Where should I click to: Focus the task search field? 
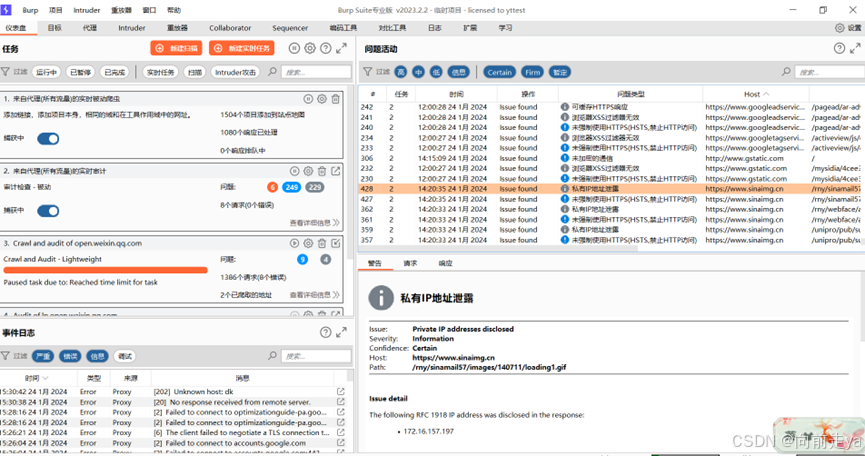click(x=316, y=72)
